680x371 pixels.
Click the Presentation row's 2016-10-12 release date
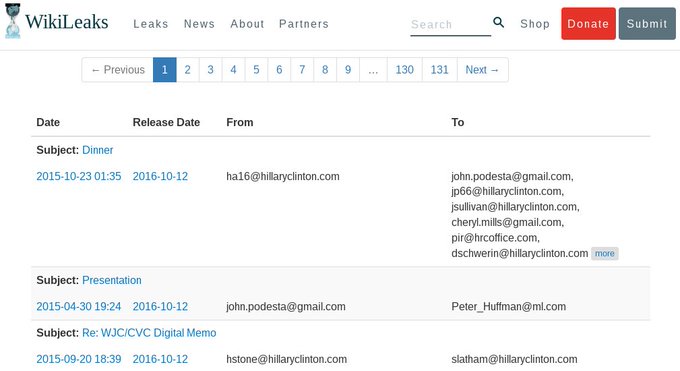(160, 306)
